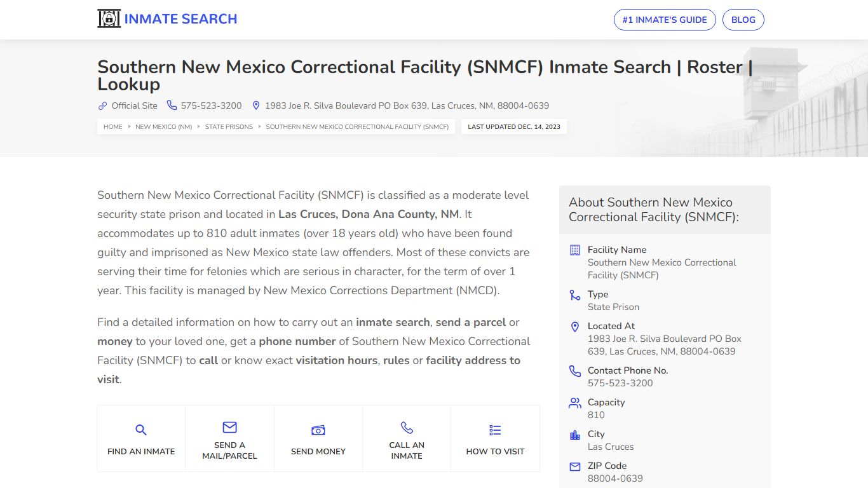Select the SNMCF facility breadcrumb item

click(357, 127)
